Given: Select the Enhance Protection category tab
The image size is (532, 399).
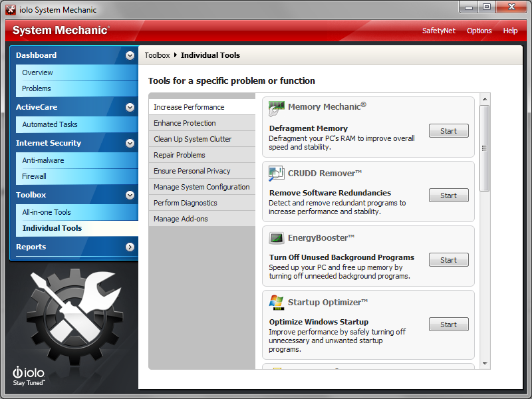Looking at the screenshot, I should click(x=185, y=123).
